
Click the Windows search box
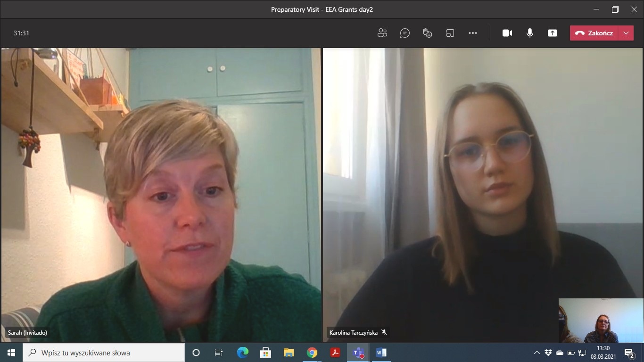pos(104,353)
